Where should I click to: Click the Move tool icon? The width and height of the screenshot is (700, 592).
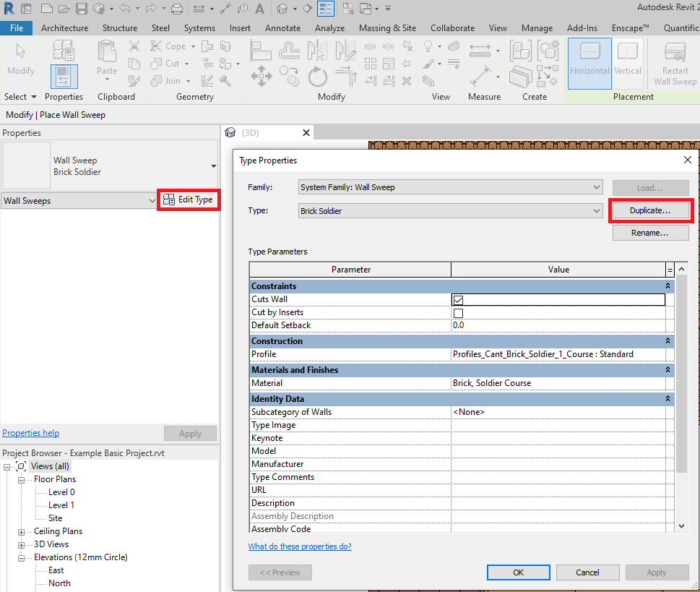pos(262,76)
